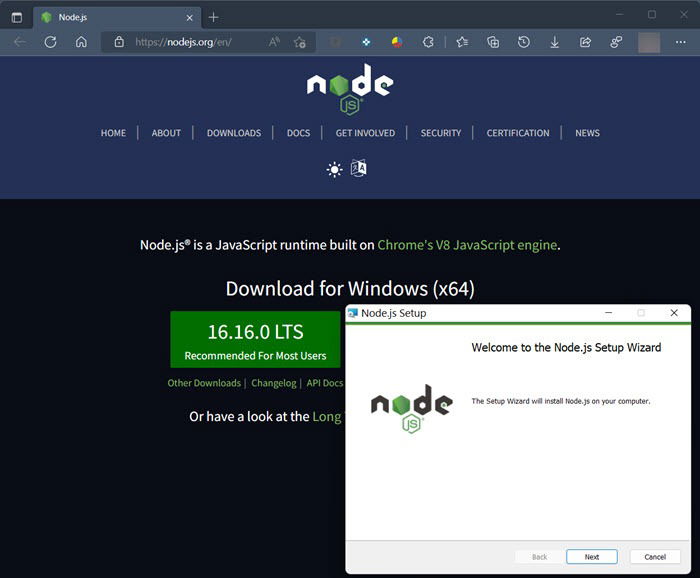The height and width of the screenshot is (578, 700).
Task: Open the vertical tabs actions menu button
Action: point(17,17)
